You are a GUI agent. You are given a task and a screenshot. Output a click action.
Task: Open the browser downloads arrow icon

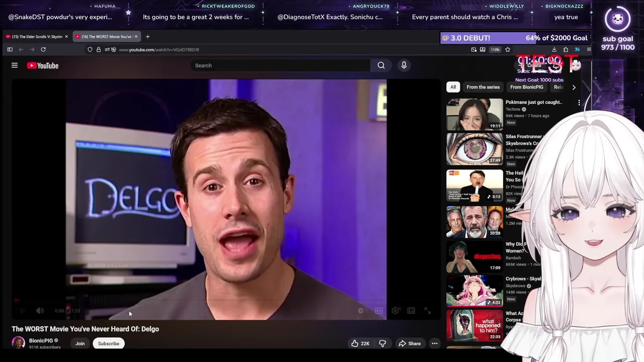(x=554, y=49)
